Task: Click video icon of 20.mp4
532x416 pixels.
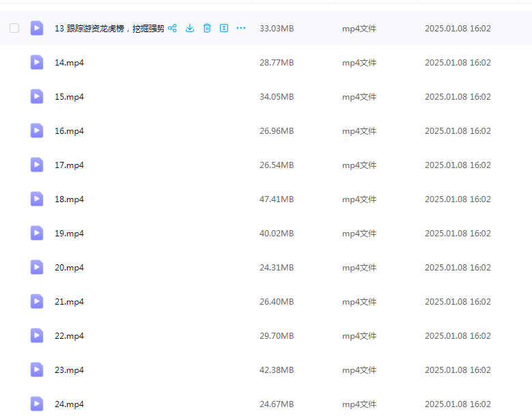Action: [x=37, y=267]
